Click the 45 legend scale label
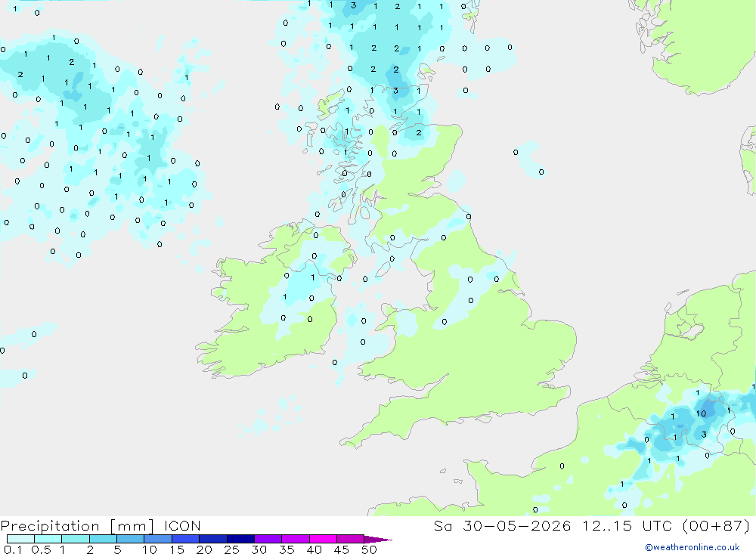Image resolution: width=756 pixels, height=554 pixels. coord(342,549)
